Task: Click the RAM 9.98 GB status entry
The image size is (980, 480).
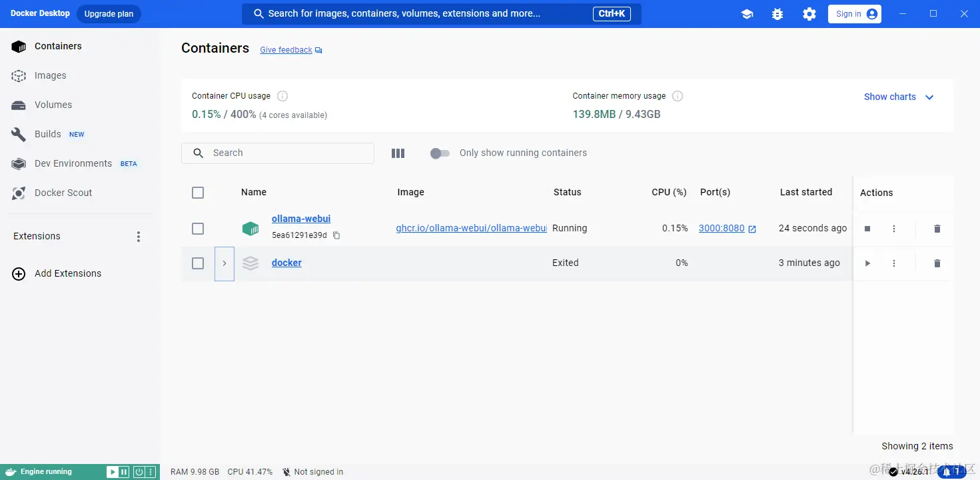Action: click(x=195, y=472)
